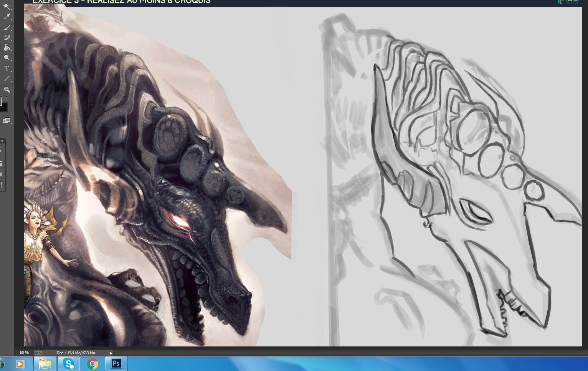Select the Line tool
588x371 pixels.
7,79
